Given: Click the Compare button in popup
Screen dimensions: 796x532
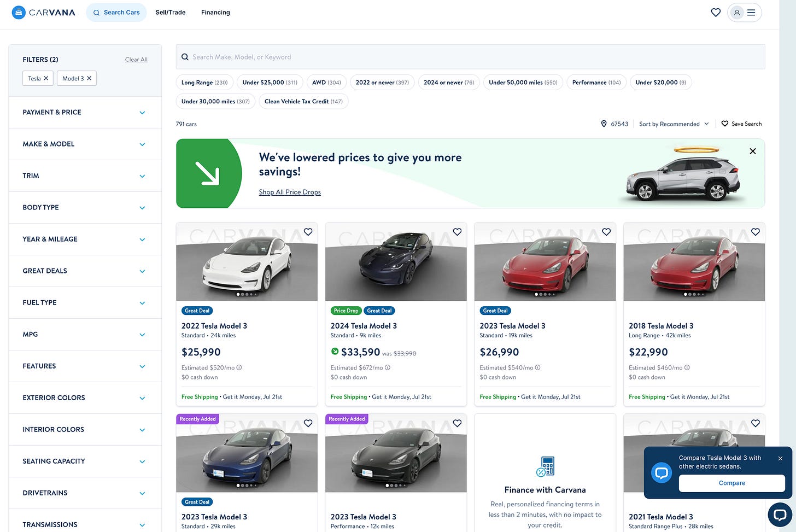Looking at the screenshot, I should point(731,483).
